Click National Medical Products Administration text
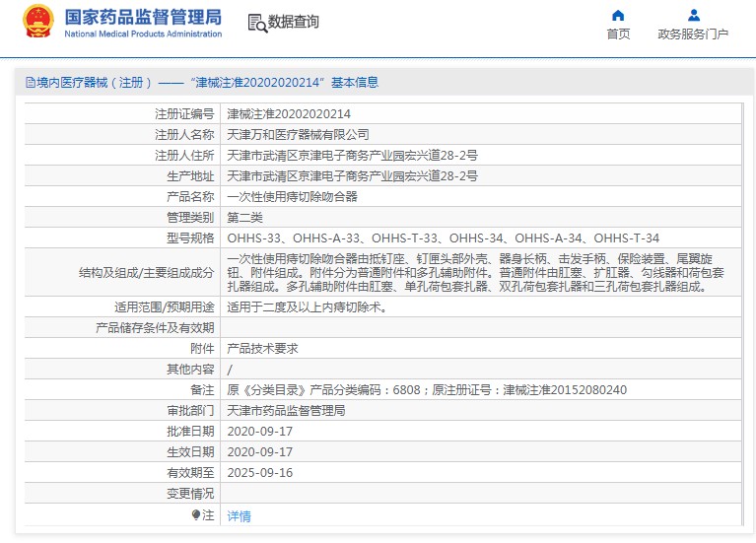Viewport: 756px width, 543px height. [x=143, y=34]
